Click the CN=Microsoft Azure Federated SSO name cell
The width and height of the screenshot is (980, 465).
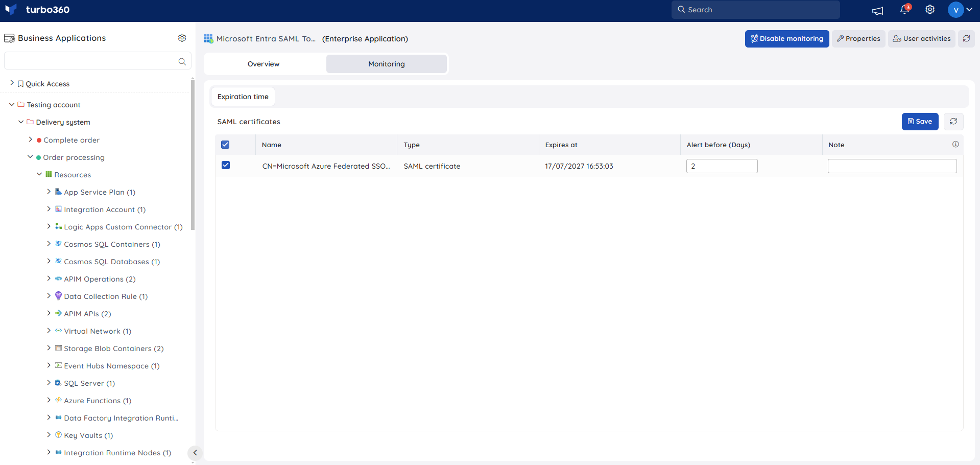[x=326, y=166]
